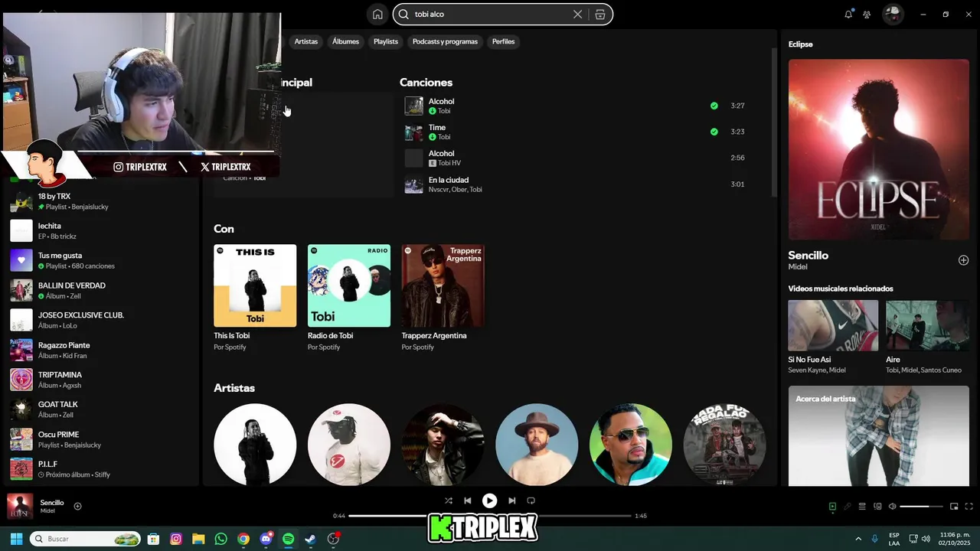Open Discord from the taskbar
The width and height of the screenshot is (980, 551).
266,539
